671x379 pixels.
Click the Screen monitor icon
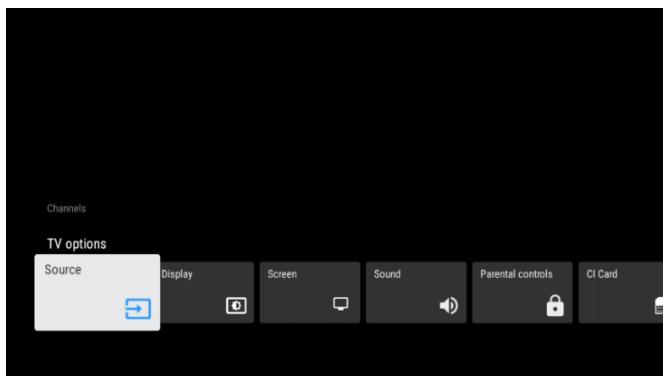tap(341, 304)
